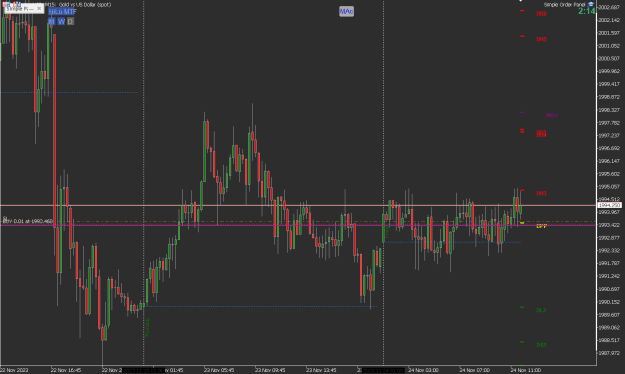Image resolution: width=625 pixels, height=374 pixels.
Task: Click the 1995.602 price on the scale
Action: coord(609,174)
